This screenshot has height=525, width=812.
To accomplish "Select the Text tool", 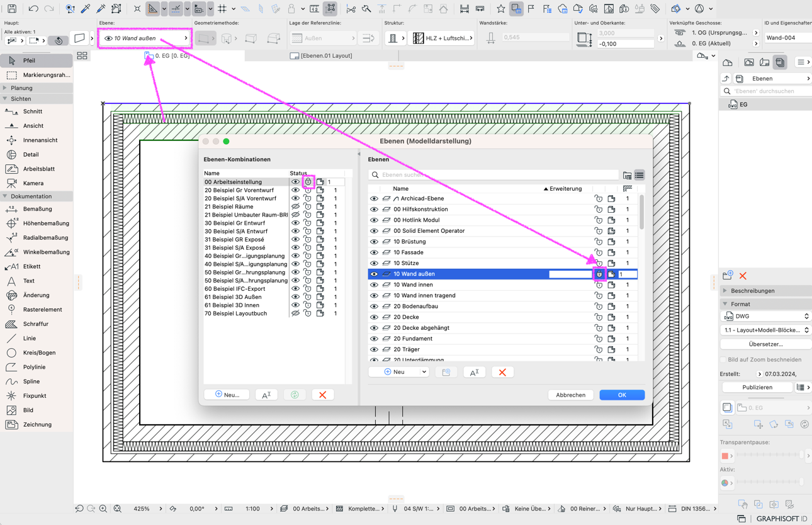I will point(37,281).
